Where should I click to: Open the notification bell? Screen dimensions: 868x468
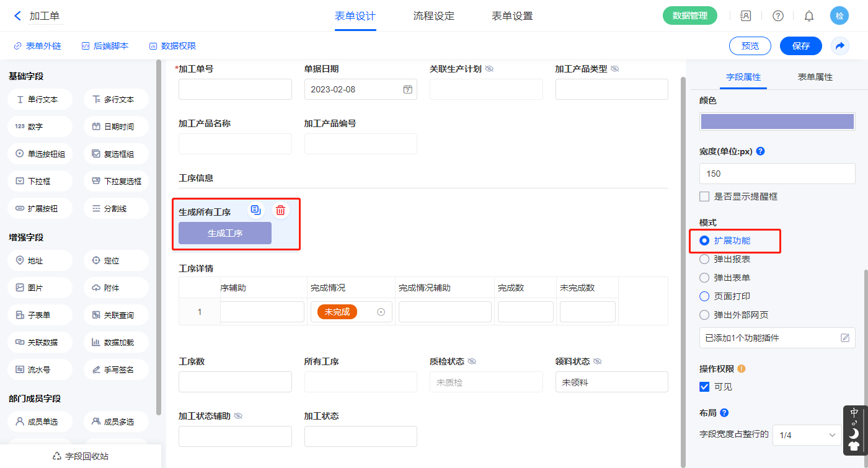coord(809,16)
